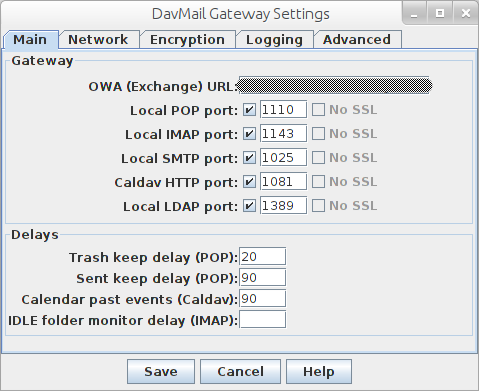
Task: Enable No SSL for LDAP port
Action: click(318, 206)
